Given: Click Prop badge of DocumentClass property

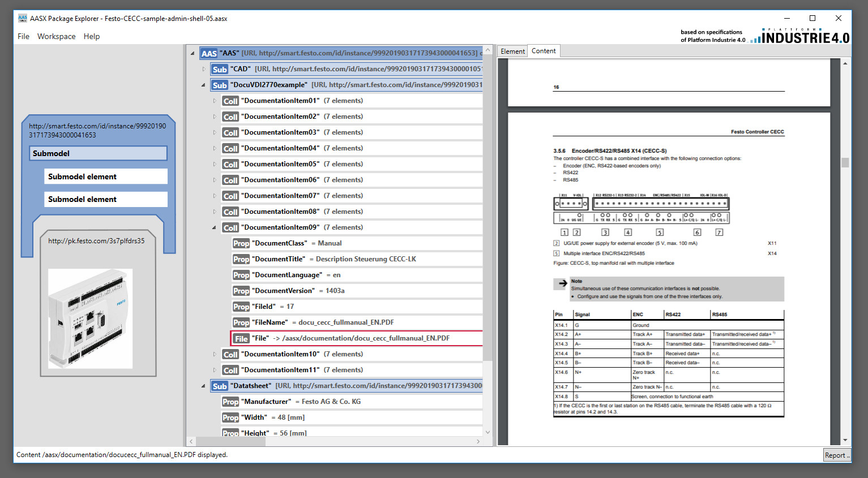Looking at the screenshot, I should click(241, 243).
